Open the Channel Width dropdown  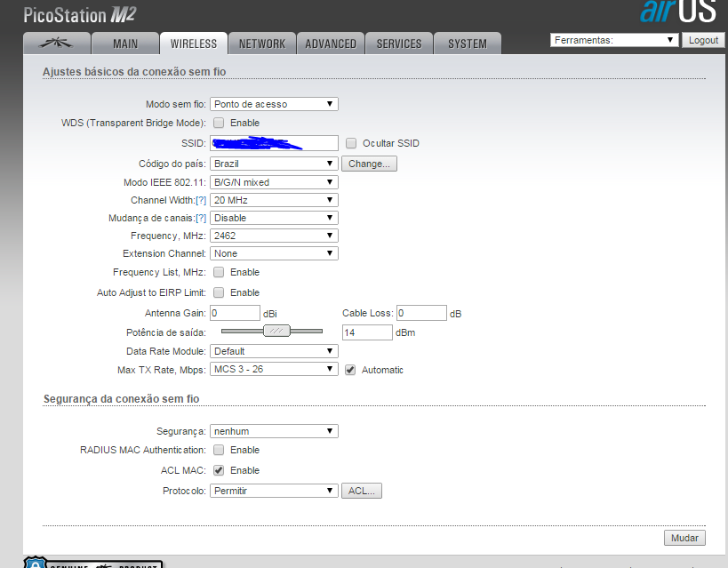click(274, 200)
